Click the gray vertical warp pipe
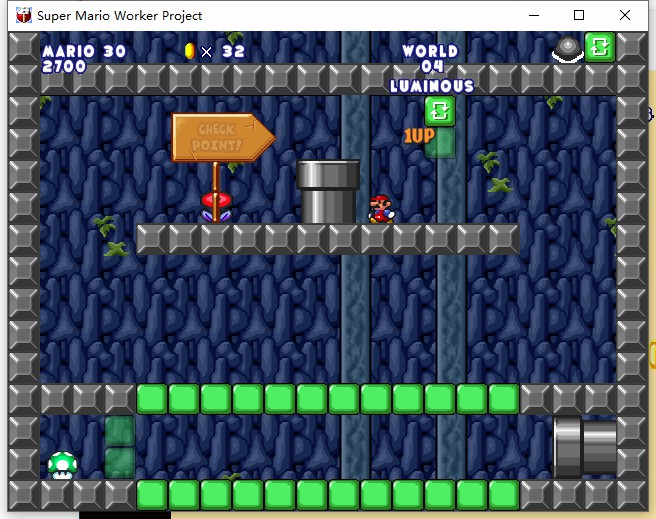This screenshot has width=656, height=519. [328, 191]
